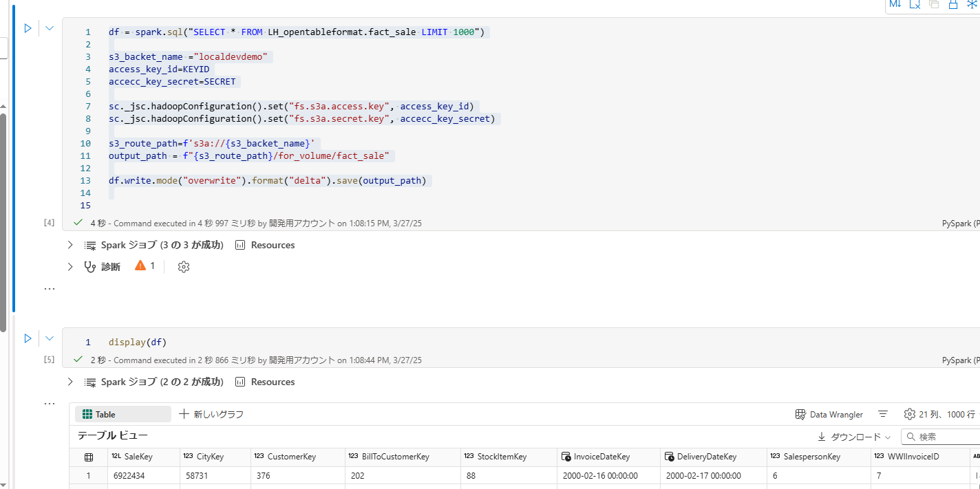The width and height of the screenshot is (980, 489).
Task: Click cell 2000-02-17 00:00:00
Action: pyautogui.click(x=703, y=475)
